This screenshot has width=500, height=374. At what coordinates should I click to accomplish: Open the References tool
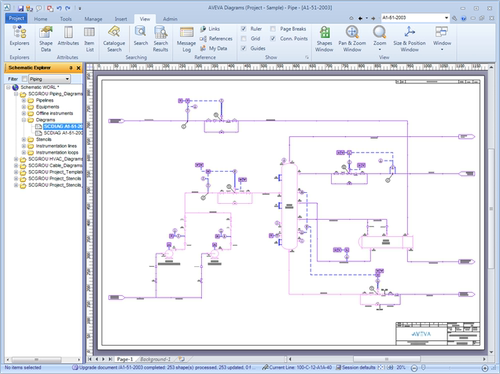click(216, 39)
